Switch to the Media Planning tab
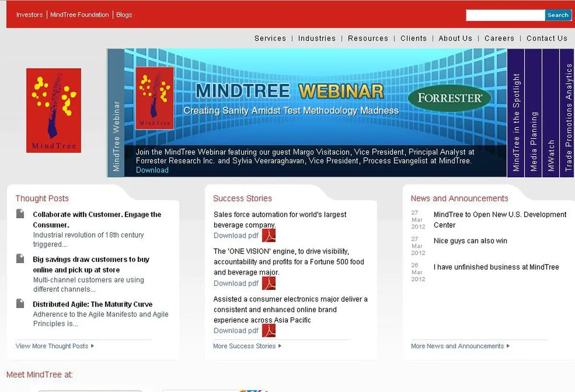575x392 pixels. click(534, 113)
